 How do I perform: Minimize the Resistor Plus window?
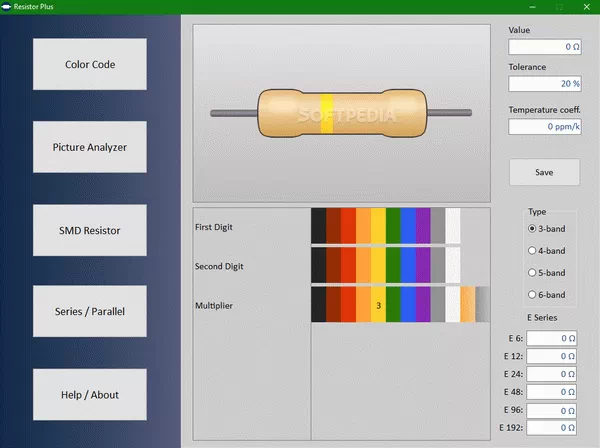(x=532, y=7)
